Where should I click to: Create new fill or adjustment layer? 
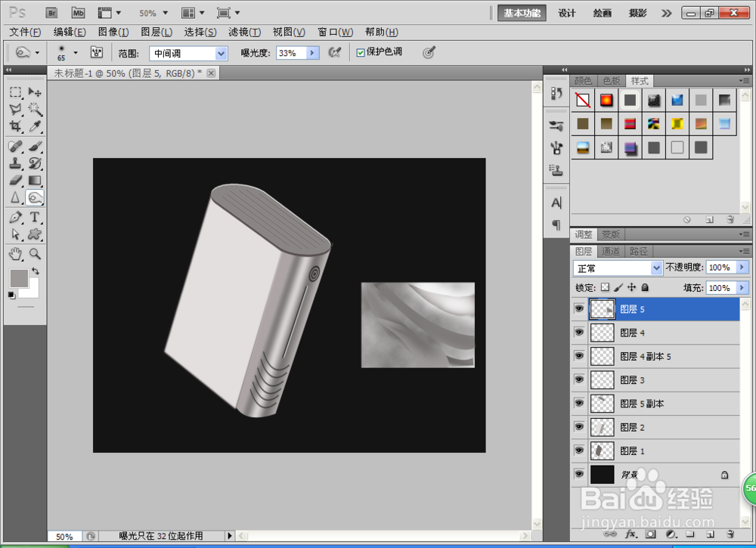click(x=671, y=534)
